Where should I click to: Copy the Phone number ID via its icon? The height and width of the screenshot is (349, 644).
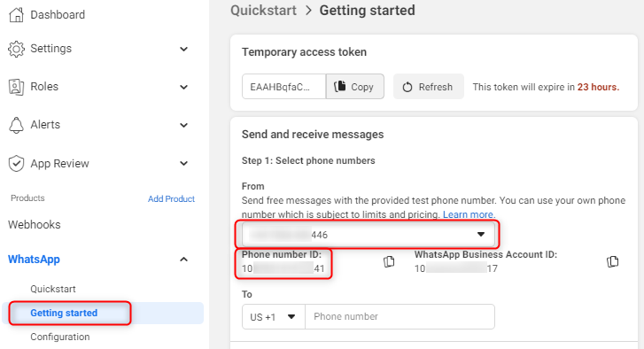(389, 261)
